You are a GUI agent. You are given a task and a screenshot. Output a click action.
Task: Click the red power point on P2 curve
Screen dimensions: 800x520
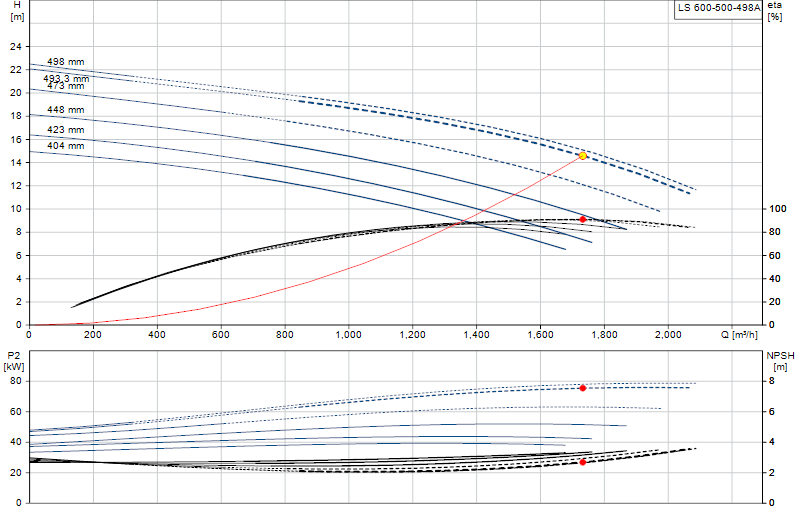pos(583,388)
